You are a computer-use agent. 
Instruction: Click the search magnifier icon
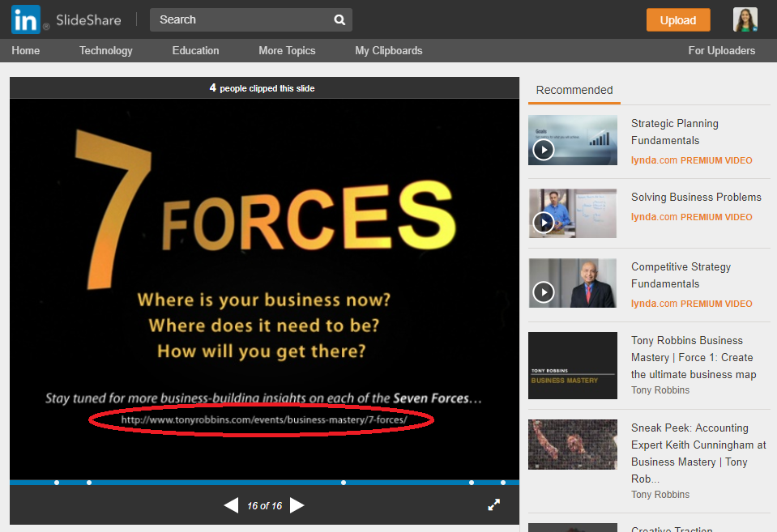coord(339,19)
